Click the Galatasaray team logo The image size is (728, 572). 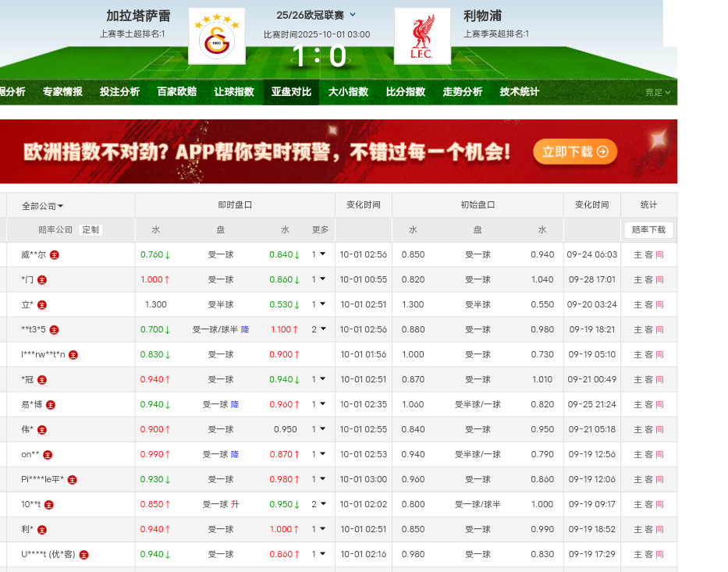(x=217, y=37)
